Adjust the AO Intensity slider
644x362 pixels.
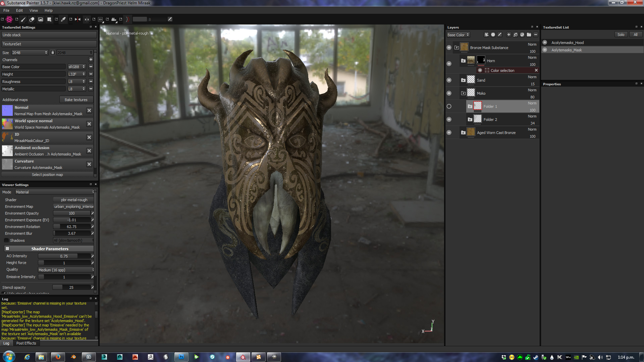coord(64,256)
